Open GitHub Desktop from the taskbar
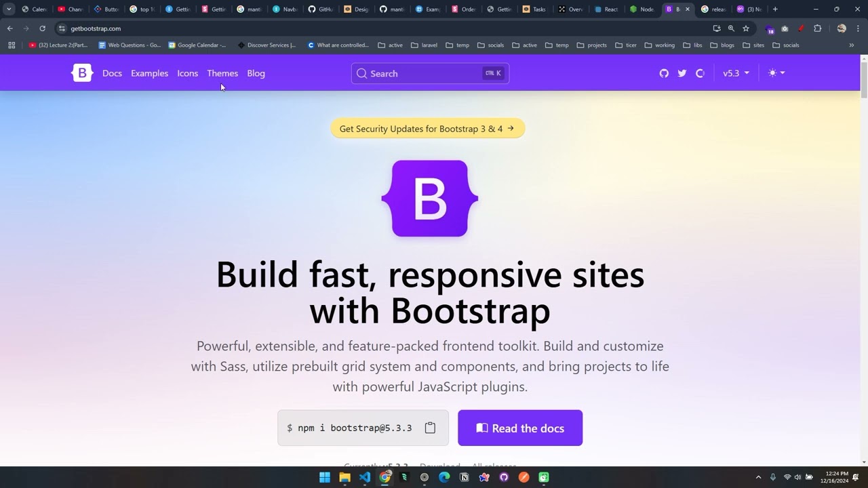 [x=504, y=477]
